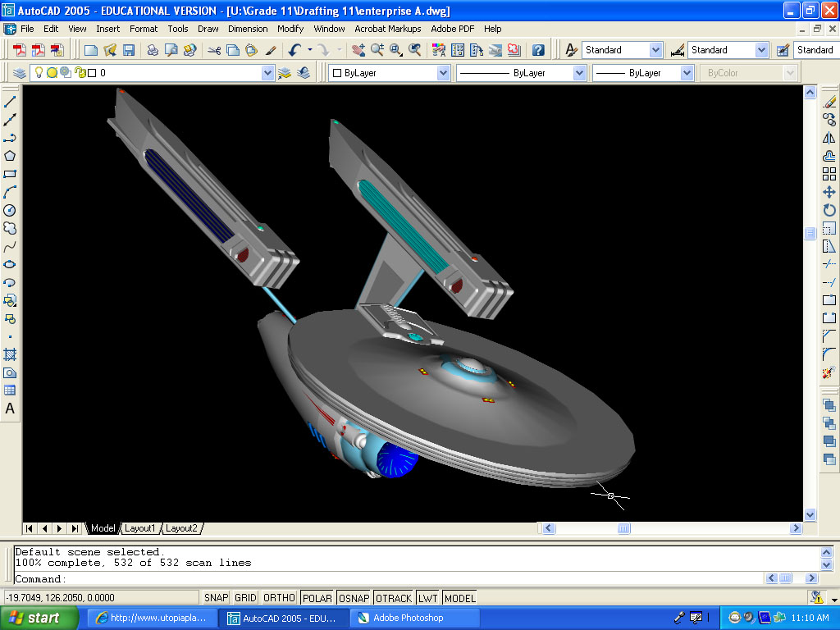Enable ORTHO mode in the status bar
The image size is (840, 630).
click(x=279, y=597)
